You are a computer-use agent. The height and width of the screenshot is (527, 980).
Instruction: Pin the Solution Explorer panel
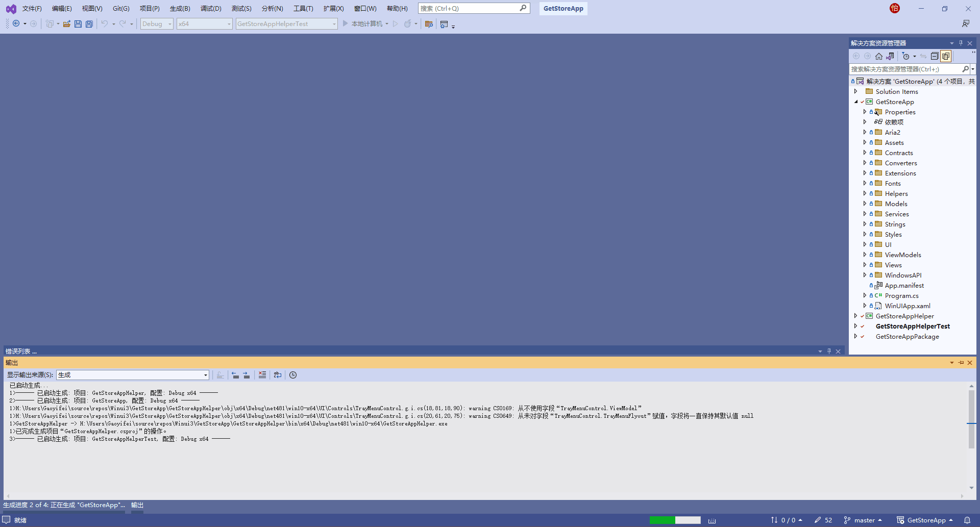(961, 43)
